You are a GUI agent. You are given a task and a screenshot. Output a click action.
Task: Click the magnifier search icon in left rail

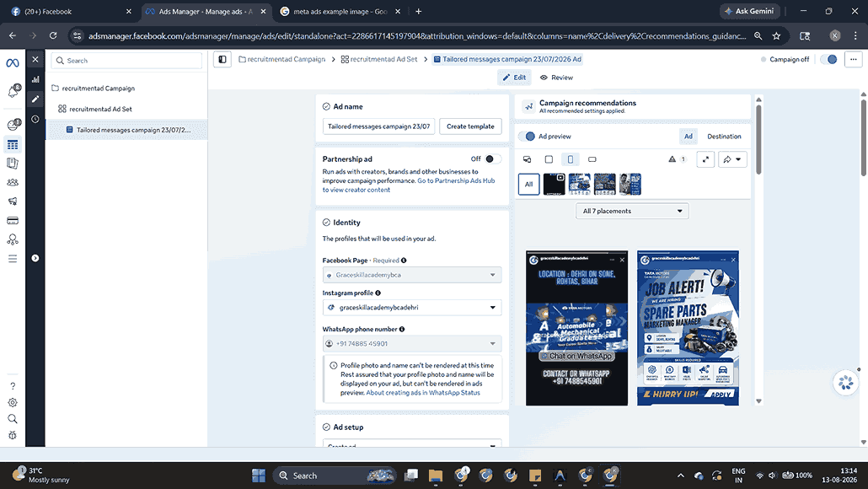[x=13, y=419]
